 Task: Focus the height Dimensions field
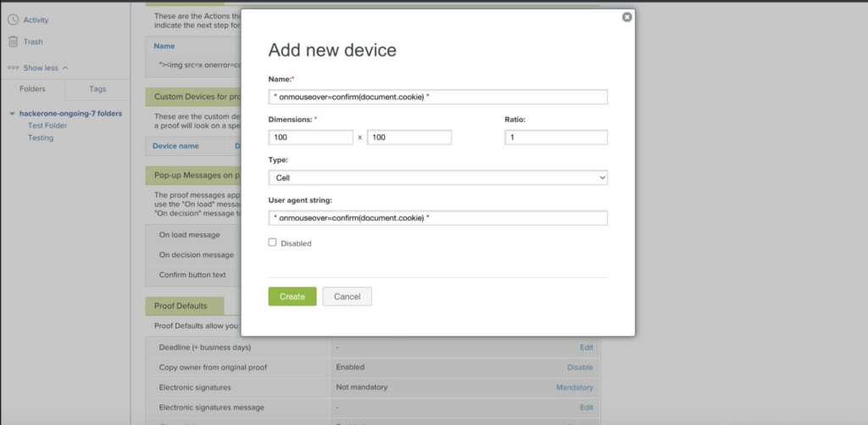[x=409, y=137]
